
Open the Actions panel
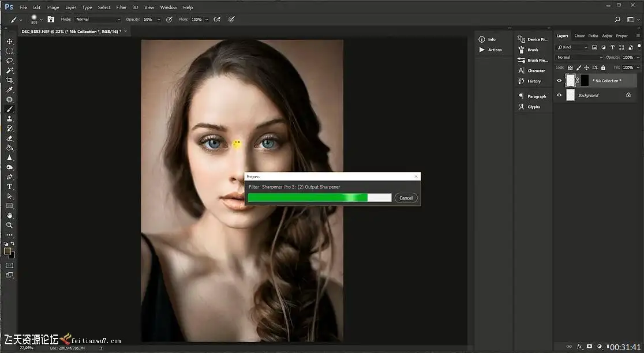[495, 50]
